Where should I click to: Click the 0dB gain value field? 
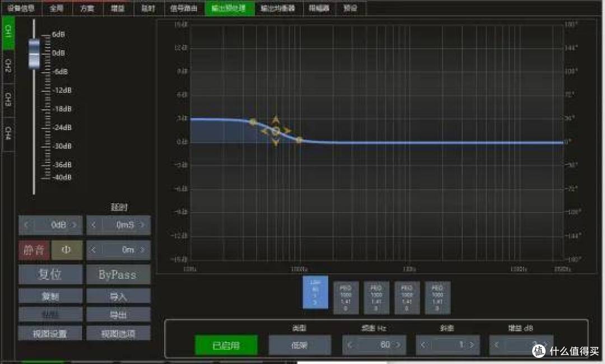(50, 225)
